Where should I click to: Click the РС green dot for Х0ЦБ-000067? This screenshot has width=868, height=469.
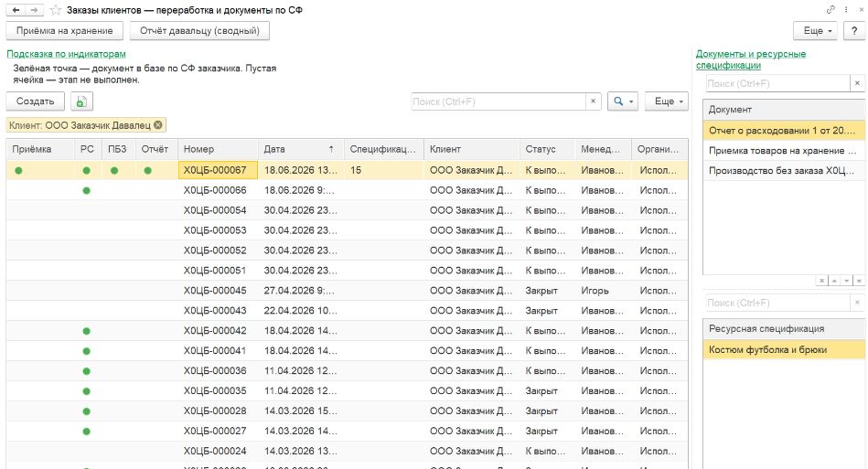point(86,170)
